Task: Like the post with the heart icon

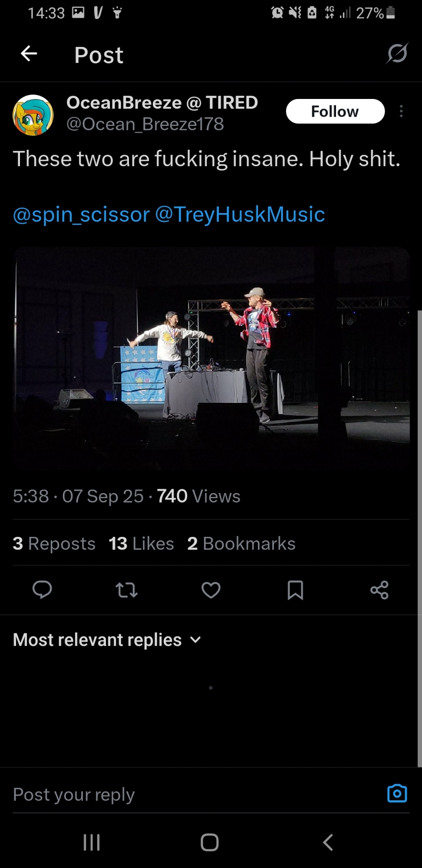Action: [x=211, y=590]
